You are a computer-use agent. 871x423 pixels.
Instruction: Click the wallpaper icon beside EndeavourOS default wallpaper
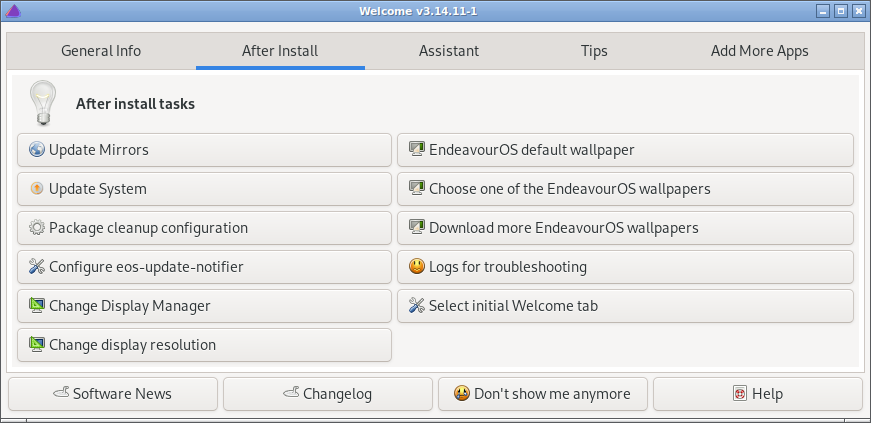(417, 150)
